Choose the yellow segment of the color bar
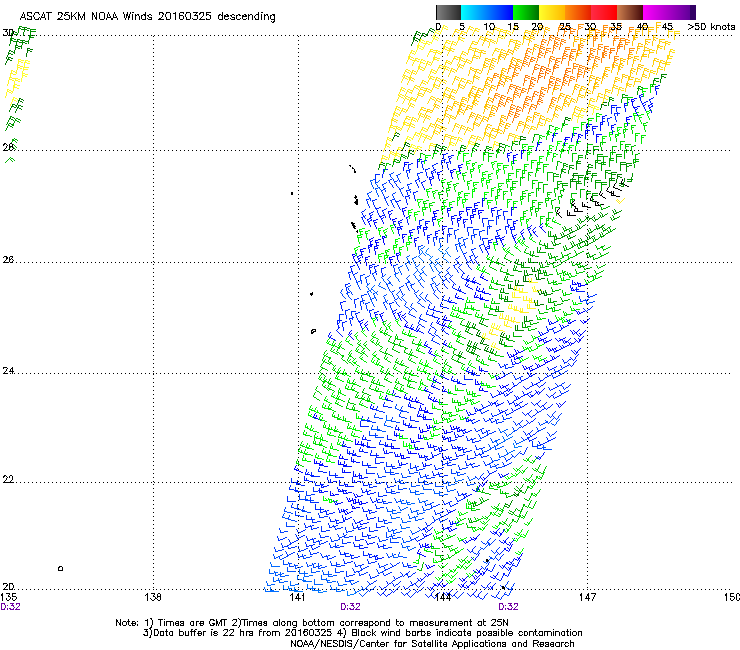Viewport: 740px width, 650px height. (x=552, y=12)
